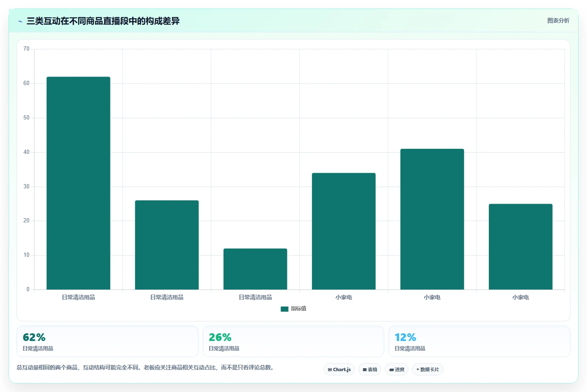Click the 指标值 legend text
587x392 pixels.
point(298,309)
